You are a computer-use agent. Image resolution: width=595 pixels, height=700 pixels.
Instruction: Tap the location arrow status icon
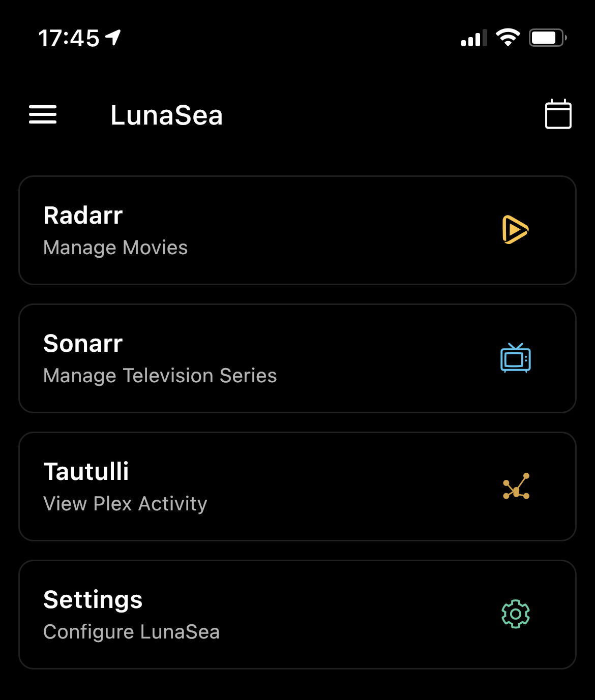pos(113,38)
